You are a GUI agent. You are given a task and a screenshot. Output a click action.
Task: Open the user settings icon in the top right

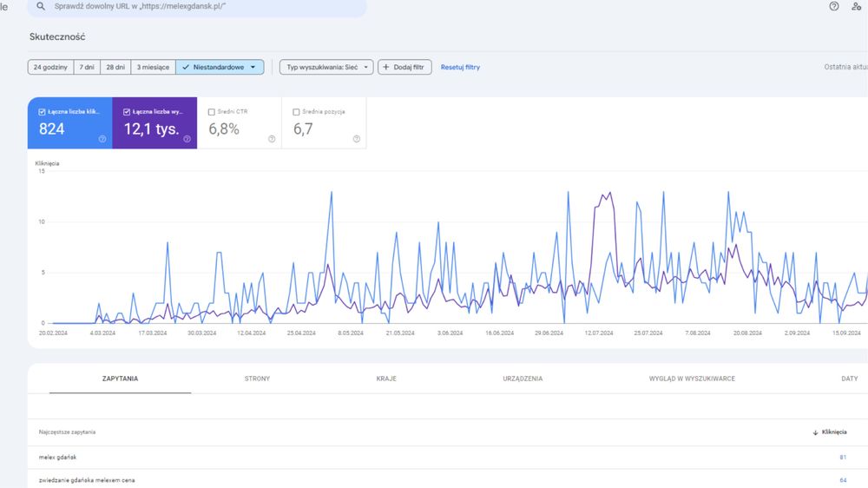click(x=857, y=6)
